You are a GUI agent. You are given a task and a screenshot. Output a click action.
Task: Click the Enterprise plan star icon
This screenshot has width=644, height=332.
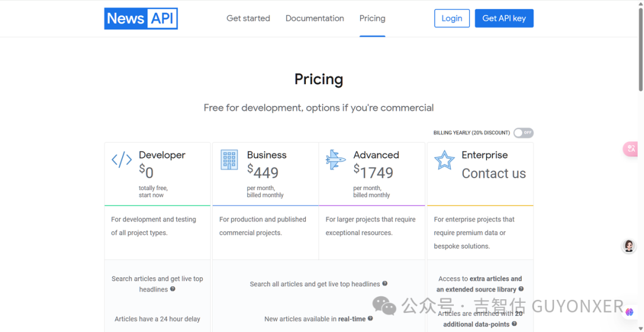pos(444,160)
